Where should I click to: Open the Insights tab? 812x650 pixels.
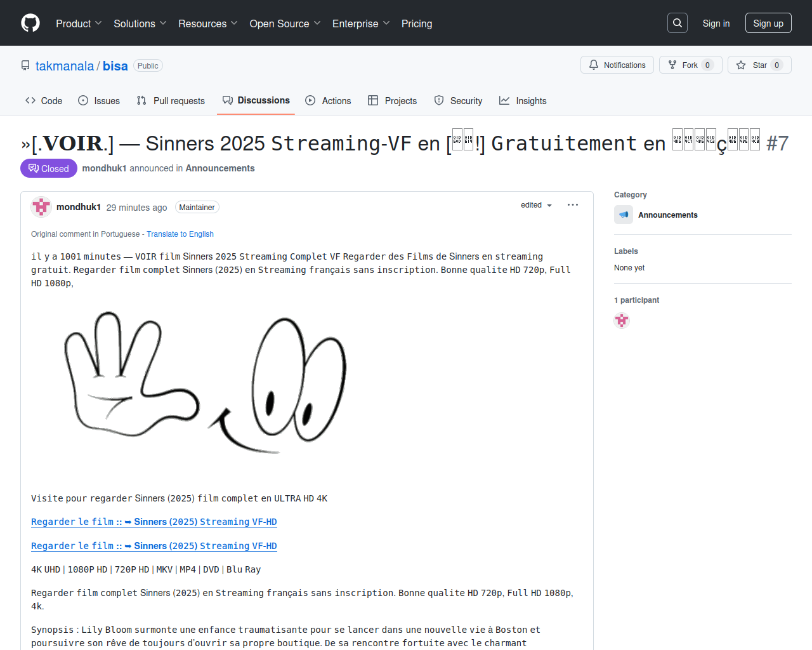523,101
